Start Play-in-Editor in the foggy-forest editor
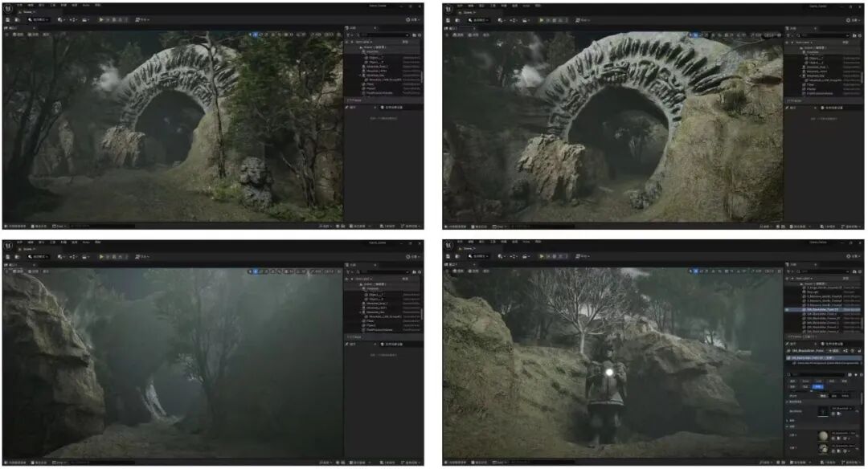Screen dimensions: 868x469 (x=100, y=257)
